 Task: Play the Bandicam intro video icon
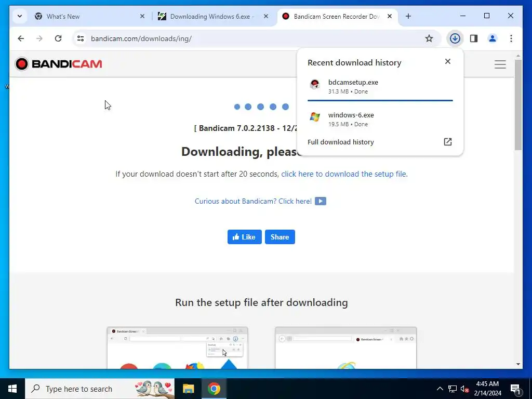pyautogui.click(x=320, y=201)
